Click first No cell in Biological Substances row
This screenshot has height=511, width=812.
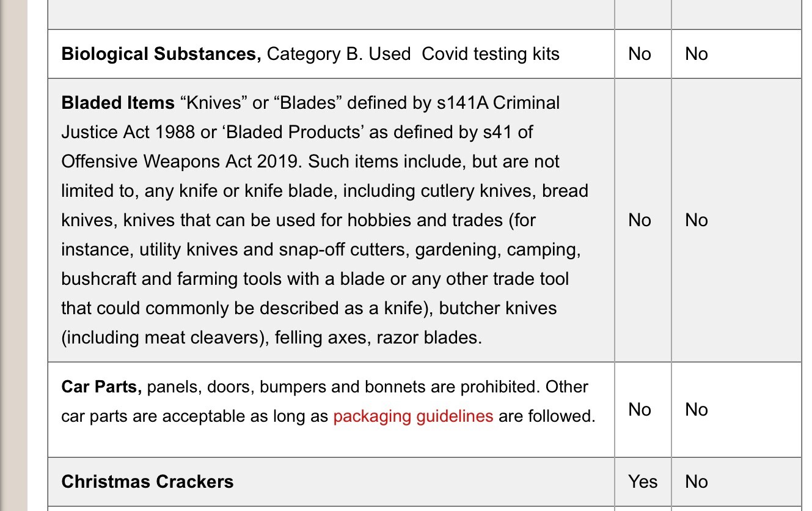pyautogui.click(x=640, y=54)
